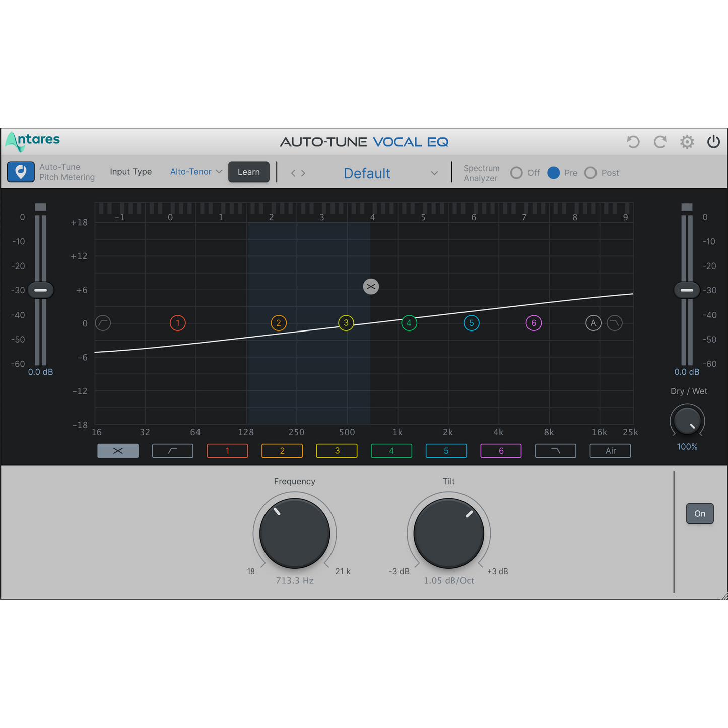Select the low-pass filter node on graph

point(615,323)
